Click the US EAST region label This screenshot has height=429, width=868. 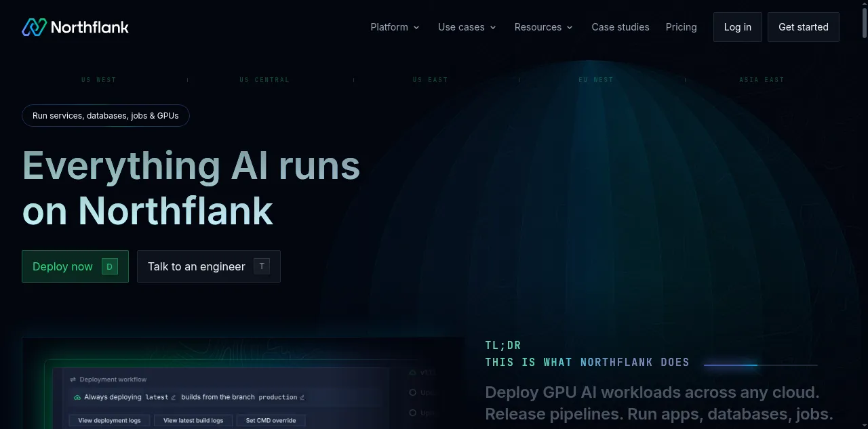point(431,80)
